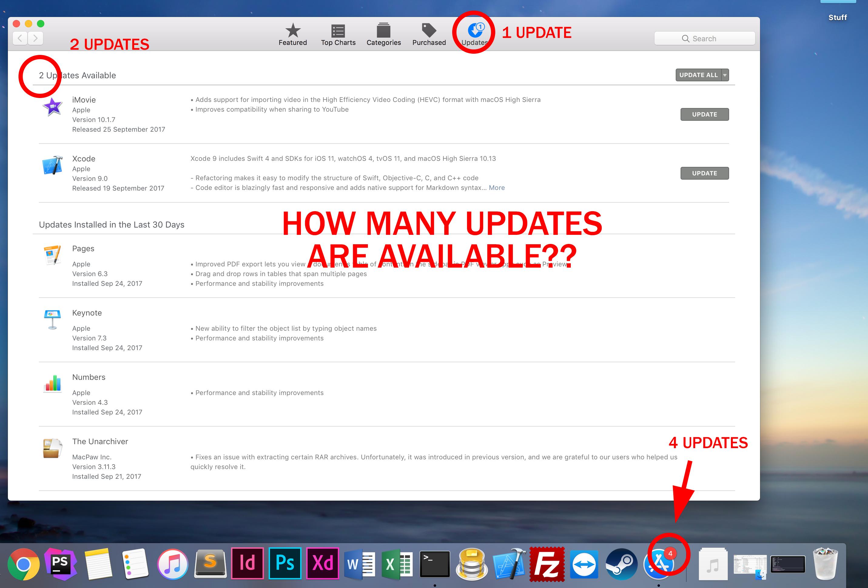Open the Purchased tab
This screenshot has height=588, width=868.
429,34
